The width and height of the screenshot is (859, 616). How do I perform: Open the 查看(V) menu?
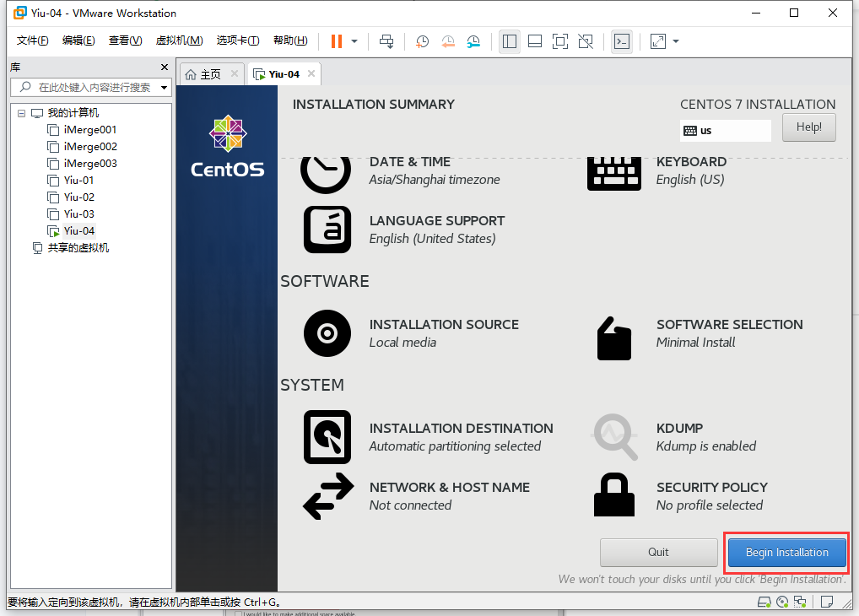point(126,41)
